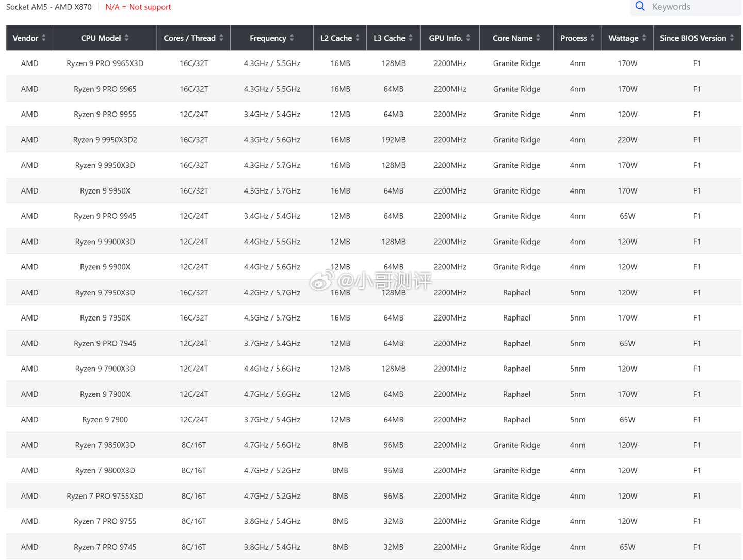This screenshot has height=560, width=743.
Task: Select the Ryzen 9 7900X3D model cell
Action: click(105, 369)
